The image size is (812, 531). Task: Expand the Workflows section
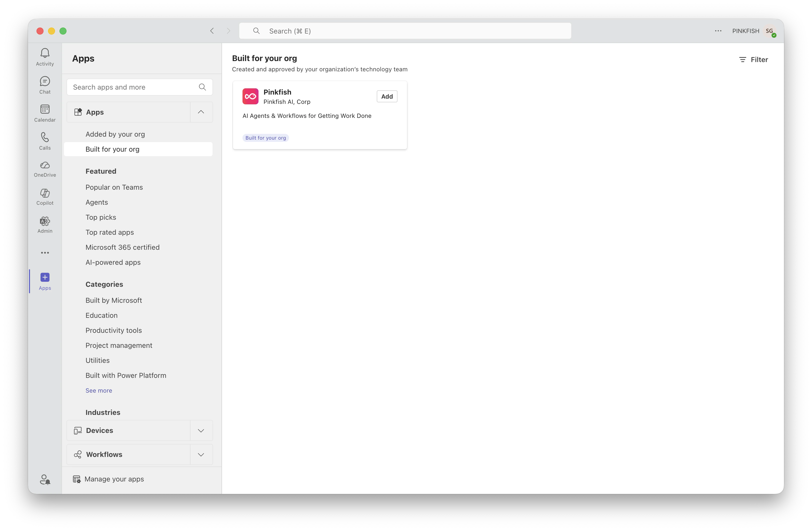201,454
